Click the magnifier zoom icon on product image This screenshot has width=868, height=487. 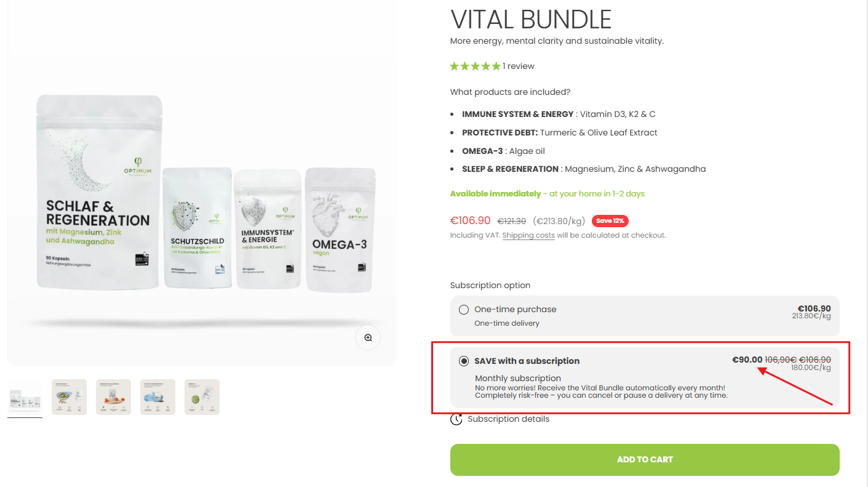[368, 337]
